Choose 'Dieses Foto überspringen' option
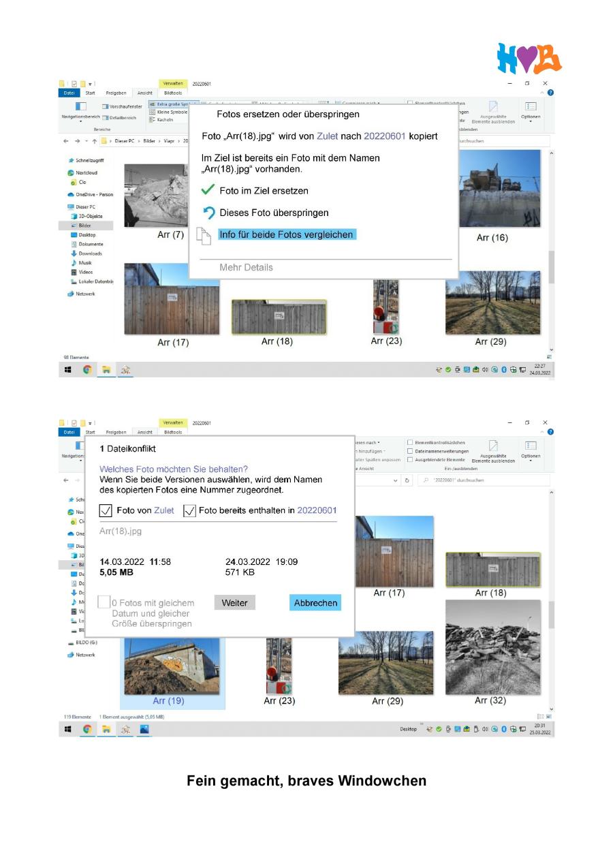613x868 pixels. [274, 213]
